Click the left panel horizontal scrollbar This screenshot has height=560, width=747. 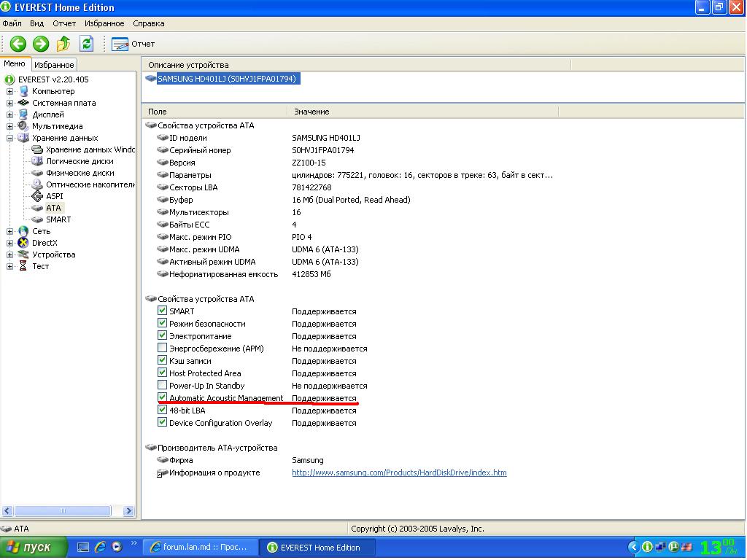click(69, 511)
